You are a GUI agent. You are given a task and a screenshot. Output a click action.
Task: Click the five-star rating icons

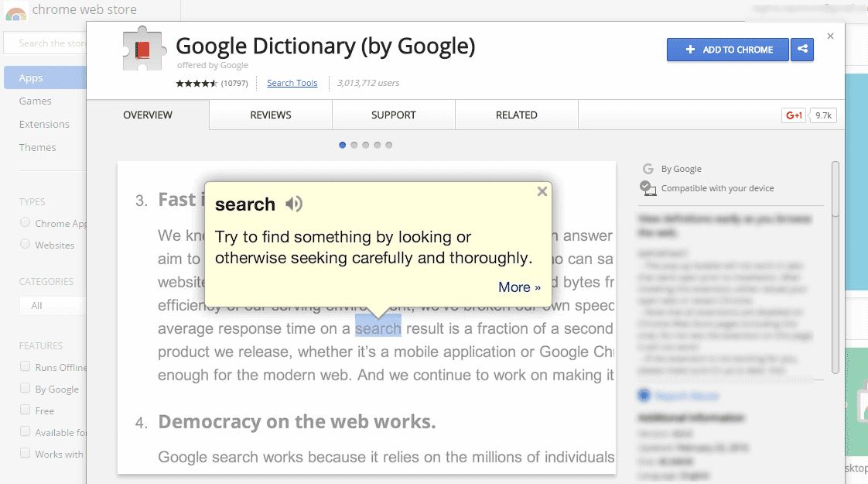point(196,83)
